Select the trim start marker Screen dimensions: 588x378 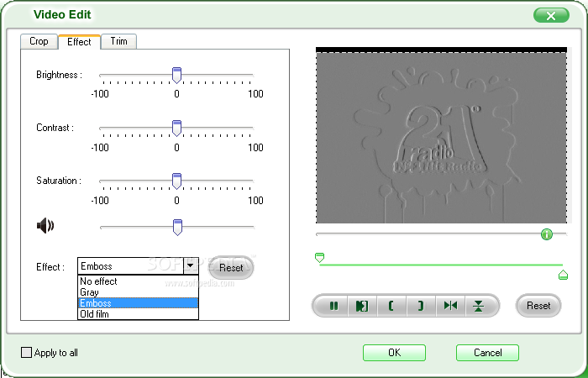(x=319, y=257)
